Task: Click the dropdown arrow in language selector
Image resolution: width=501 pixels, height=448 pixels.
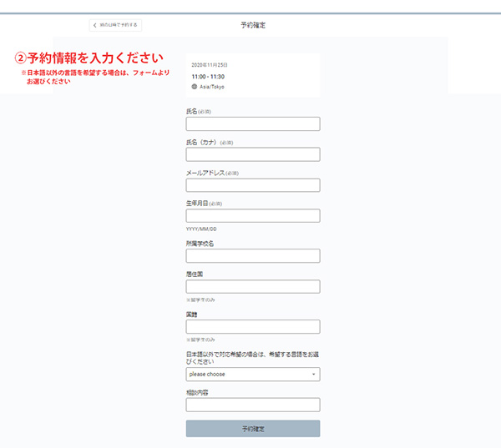Action: click(x=313, y=375)
